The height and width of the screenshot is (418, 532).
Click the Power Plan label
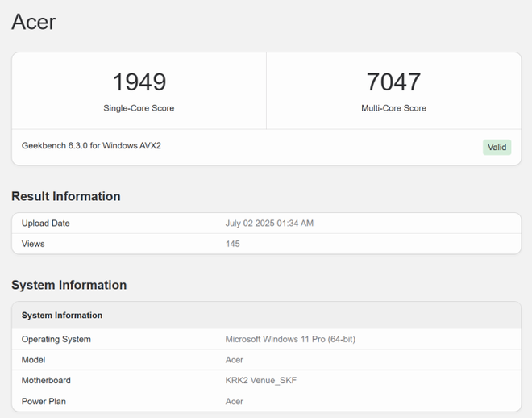tap(44, 401)
